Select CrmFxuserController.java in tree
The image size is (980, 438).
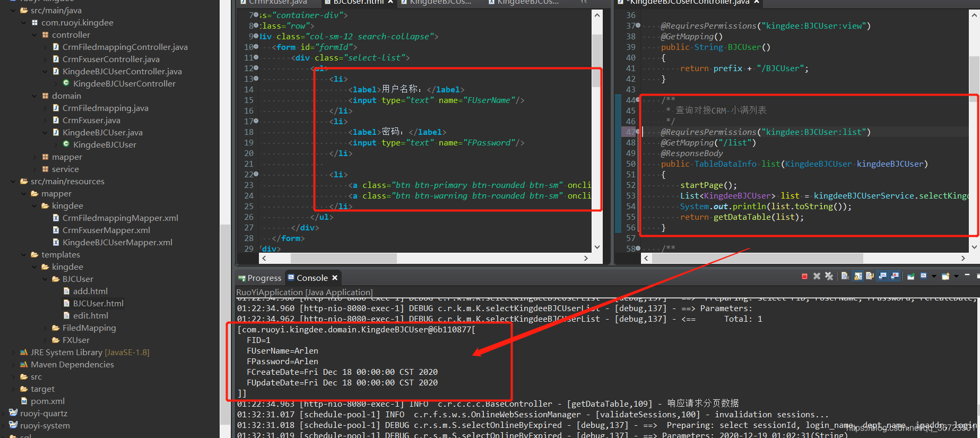pos(111,59)
